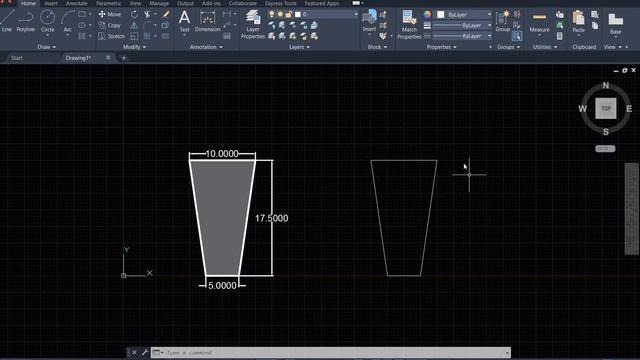This screenshot has height=360, width=640.
Task: Click the Erase pencil icon
Action: (x=165, y=14)
